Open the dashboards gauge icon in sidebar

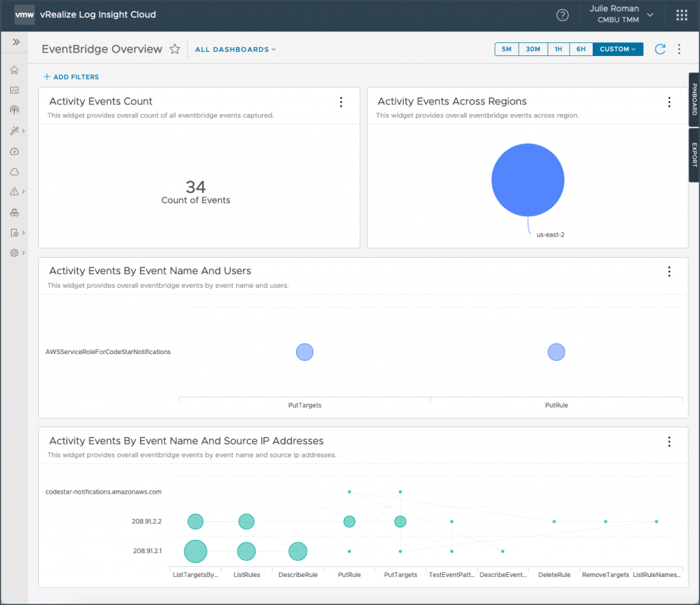tap(14, 151)
